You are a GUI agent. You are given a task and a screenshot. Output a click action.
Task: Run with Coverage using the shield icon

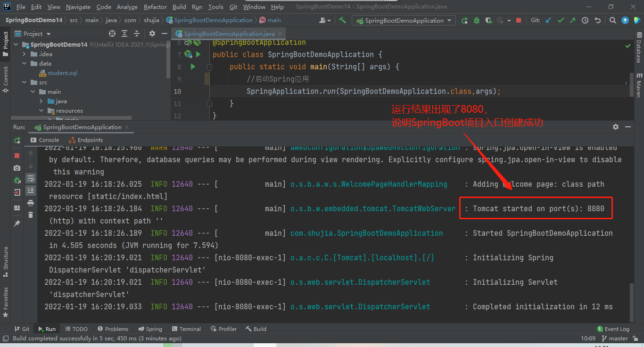[488, 20]
